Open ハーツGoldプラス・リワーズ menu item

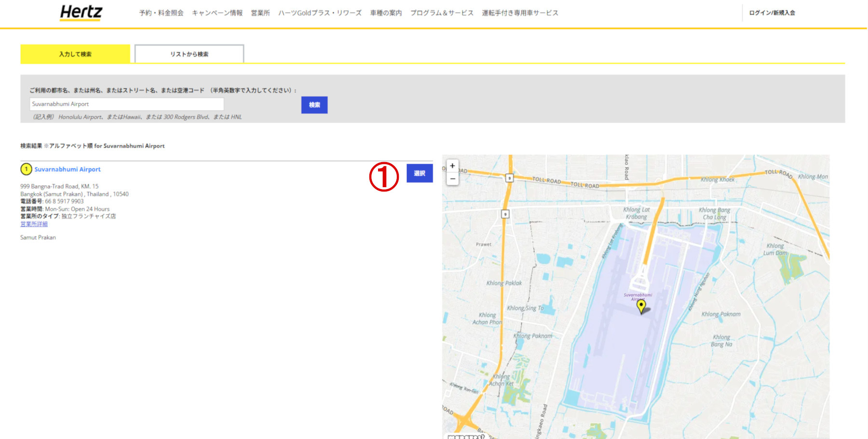click(x=319, y=13)
